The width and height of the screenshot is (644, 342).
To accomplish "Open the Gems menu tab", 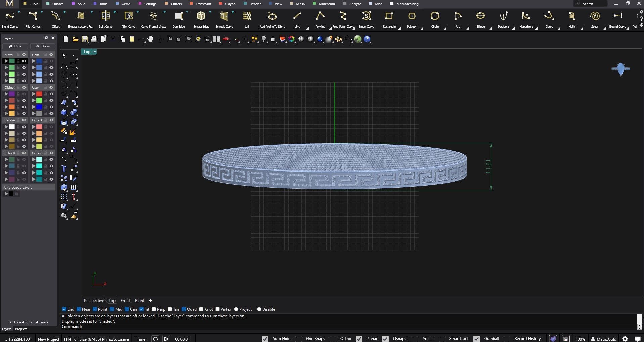I will [123, 4].
